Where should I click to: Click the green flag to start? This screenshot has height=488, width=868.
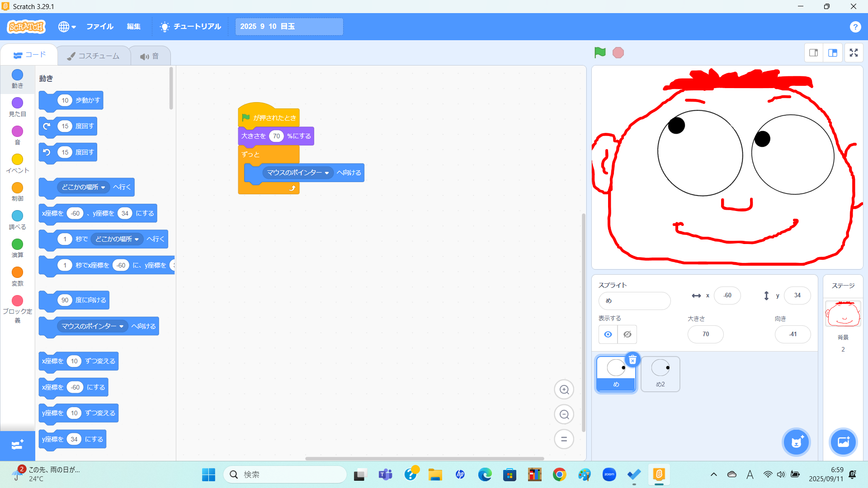coord(599,53)
